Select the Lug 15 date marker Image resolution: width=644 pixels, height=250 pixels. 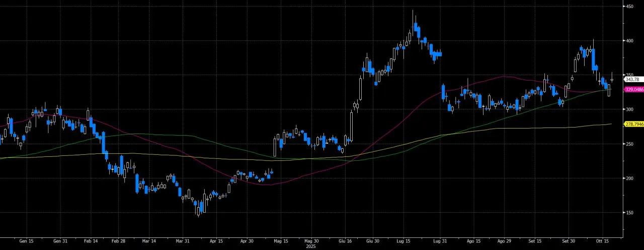404,241
